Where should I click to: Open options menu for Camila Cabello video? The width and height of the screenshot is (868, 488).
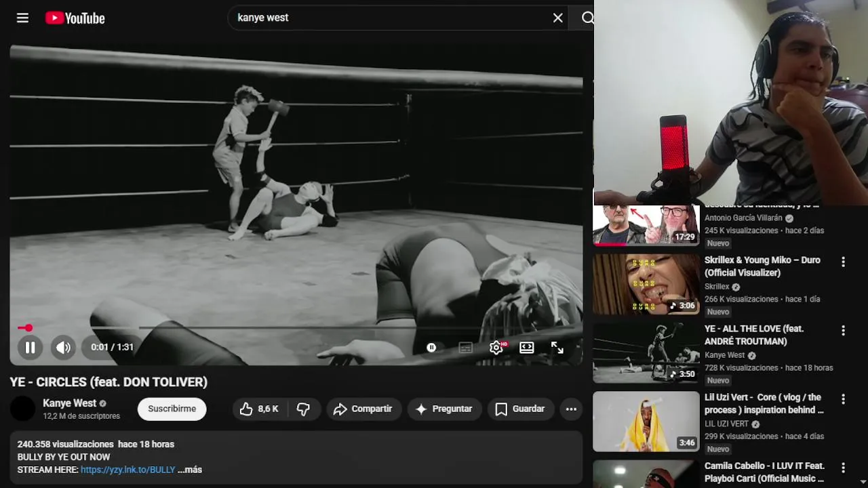[843, 468]
